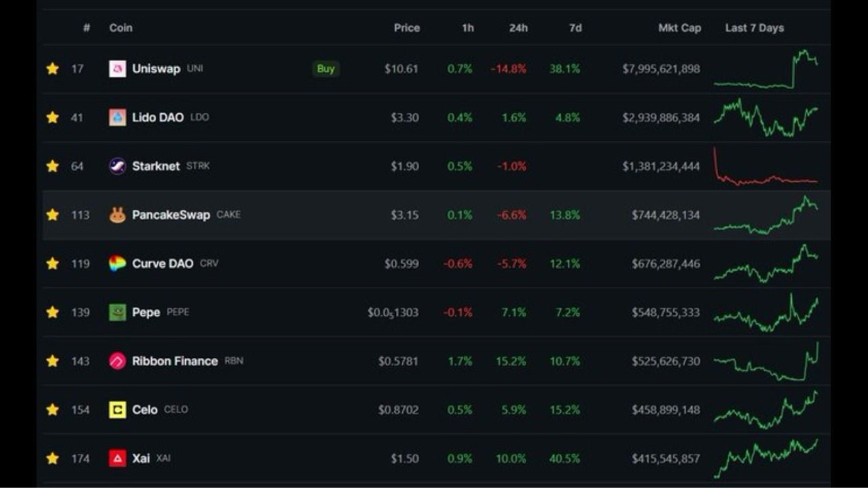
Task: Open Pepe 7-day sparkline chart
Action: click(766, 312)
